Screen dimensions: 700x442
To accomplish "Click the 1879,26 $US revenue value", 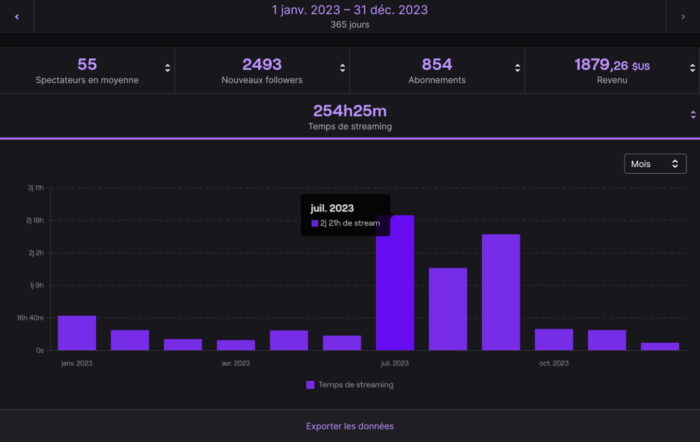I will pos(612,65).
